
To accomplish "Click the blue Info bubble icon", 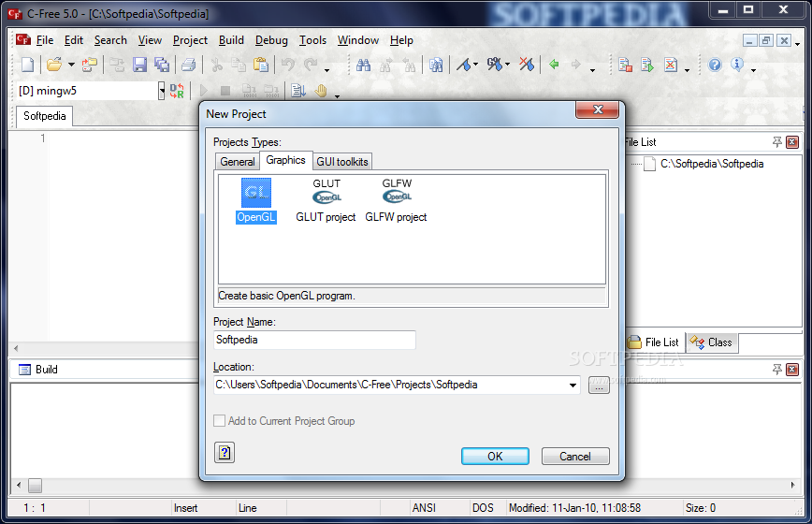I will (737, 65).
